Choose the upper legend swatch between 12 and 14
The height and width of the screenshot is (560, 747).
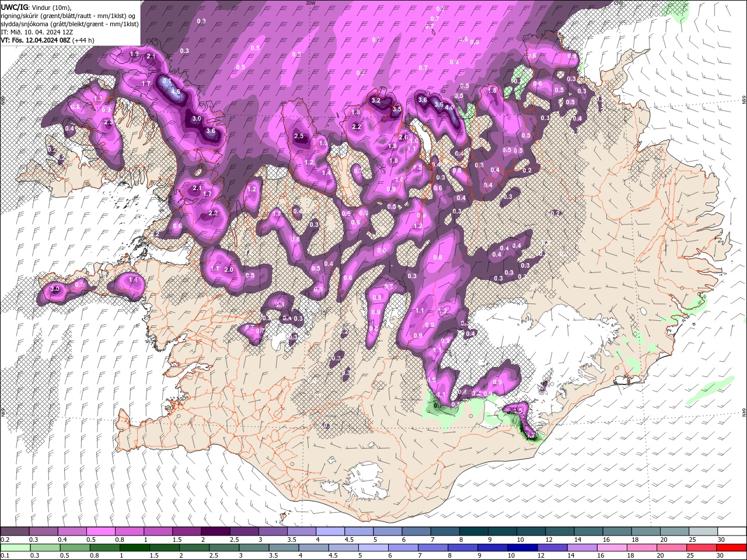(558, 531)
